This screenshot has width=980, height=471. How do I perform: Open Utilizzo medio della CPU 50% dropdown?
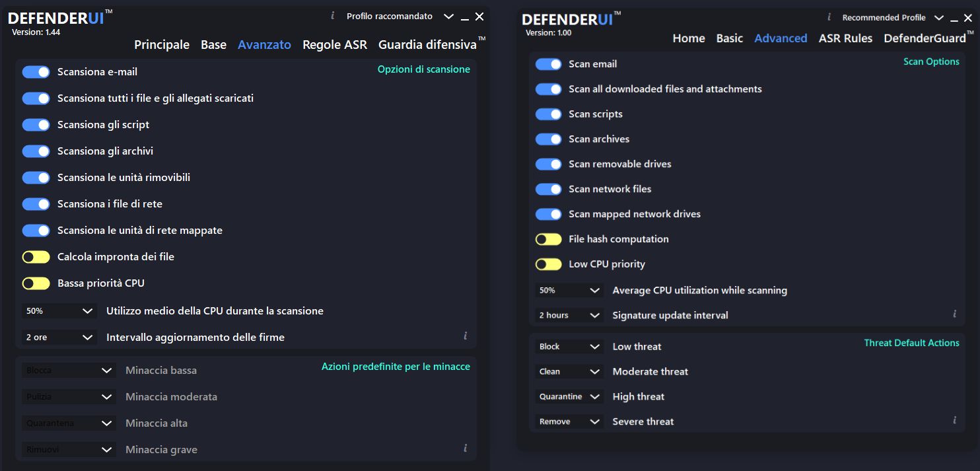tap(59, 310)
